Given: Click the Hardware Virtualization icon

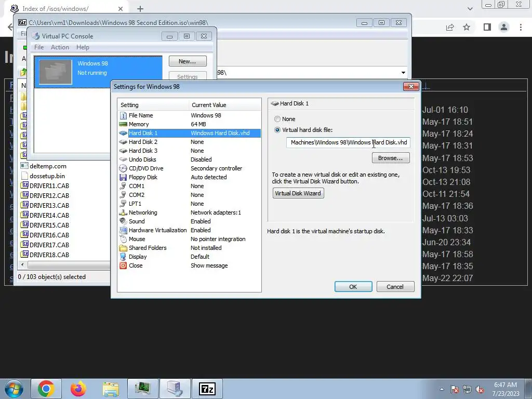Looking at the screenshot, I should pyautogui.click(x=123, y=230).
